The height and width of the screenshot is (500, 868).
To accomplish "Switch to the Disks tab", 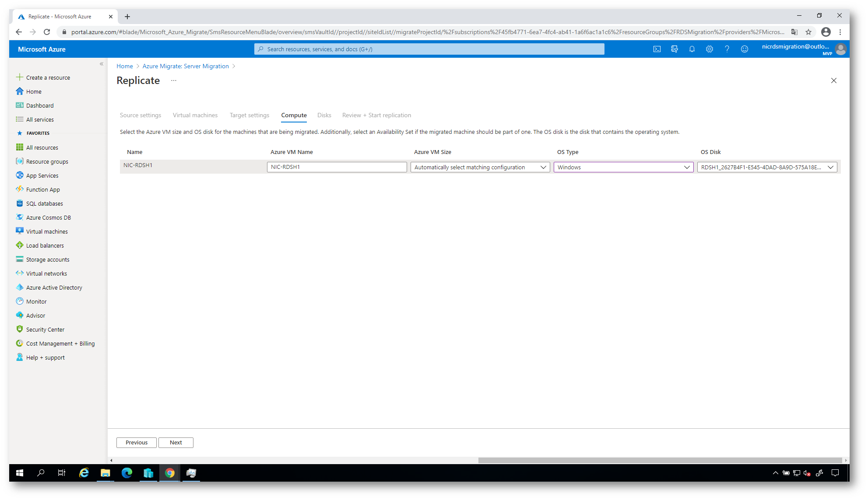I will coord(324,115).
